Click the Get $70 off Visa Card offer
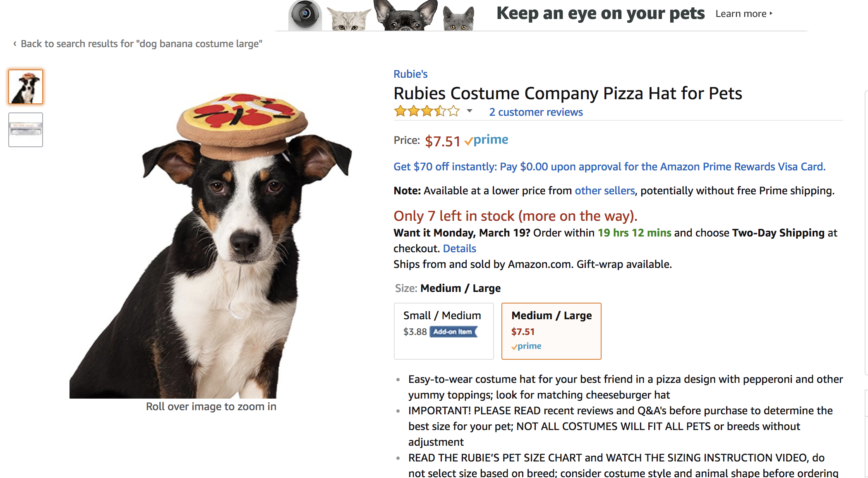The width and height of the screenshot is (868, 478). point(609,167)
